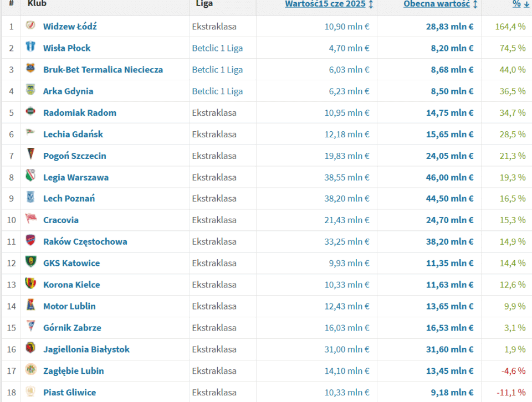Screen dimensions: 532x402
Task: Open the Radomiak Radom club page
Action: (x=80, y=113)
